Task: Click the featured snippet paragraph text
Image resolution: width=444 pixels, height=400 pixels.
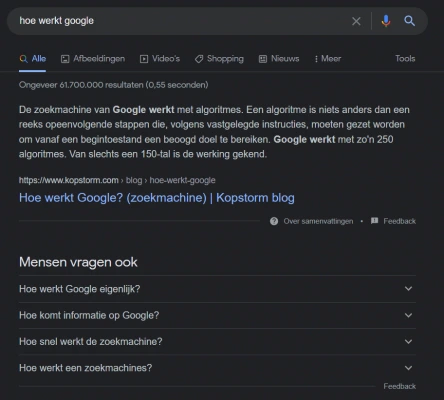Action: point(214,132)
